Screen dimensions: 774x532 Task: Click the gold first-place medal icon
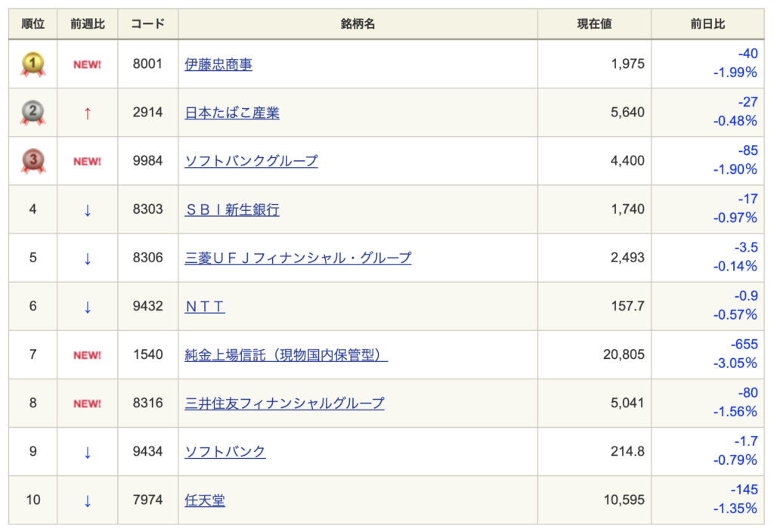coord(33,65)
